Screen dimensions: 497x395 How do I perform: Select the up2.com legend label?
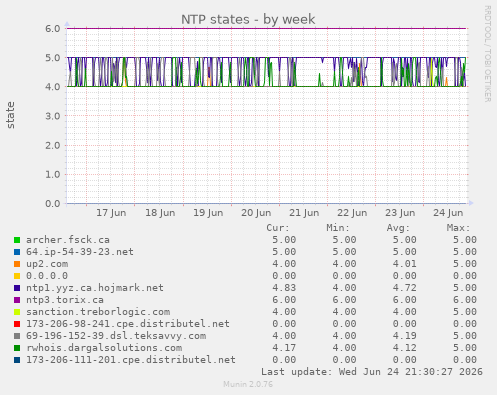coord(47,264)
